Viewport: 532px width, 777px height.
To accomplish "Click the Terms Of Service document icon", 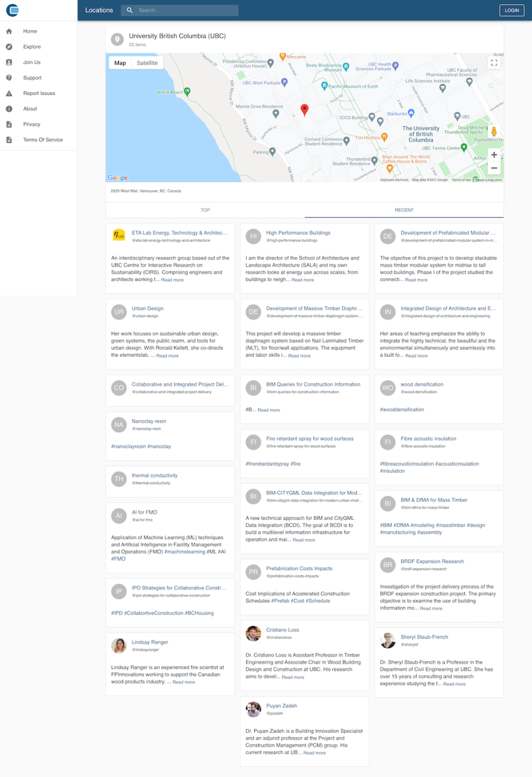I will [x=9, y=140].
